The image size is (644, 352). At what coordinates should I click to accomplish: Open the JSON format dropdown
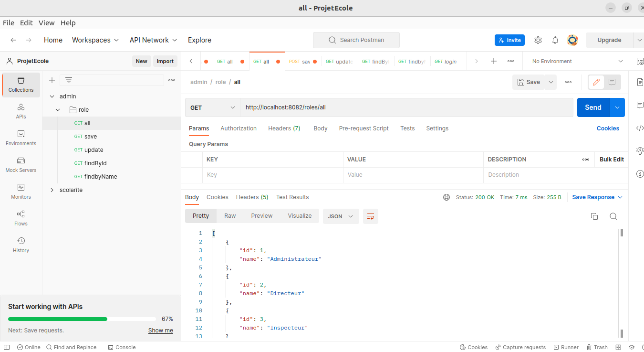click(x=341, y=216)
